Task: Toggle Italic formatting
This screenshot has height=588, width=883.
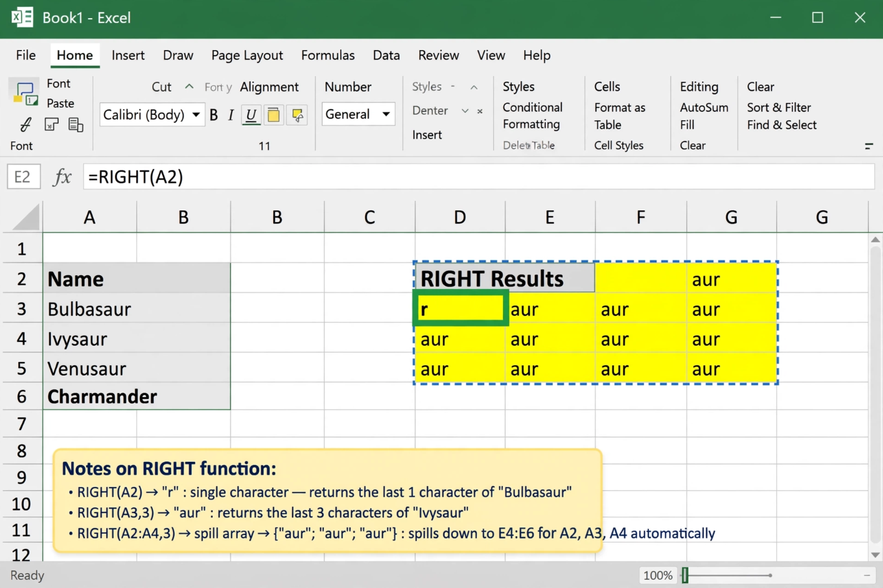Action: [231, 115]
